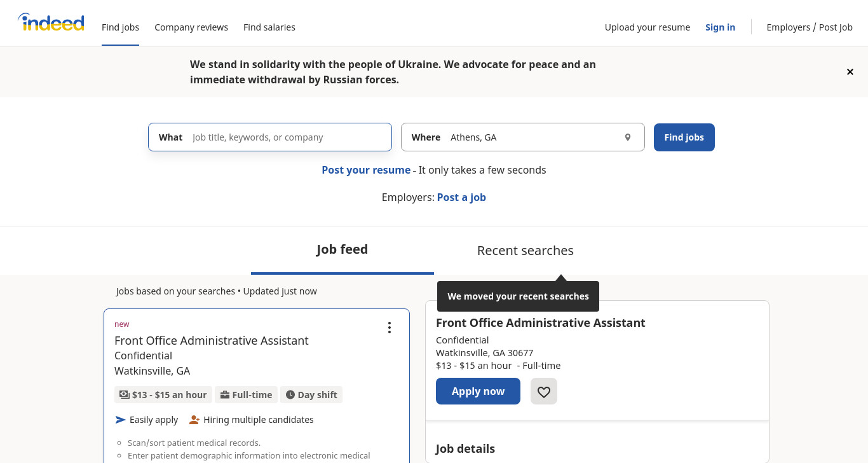
Task: Click the Hiring multiple candidates icon
Action: (x=194, y=420)
